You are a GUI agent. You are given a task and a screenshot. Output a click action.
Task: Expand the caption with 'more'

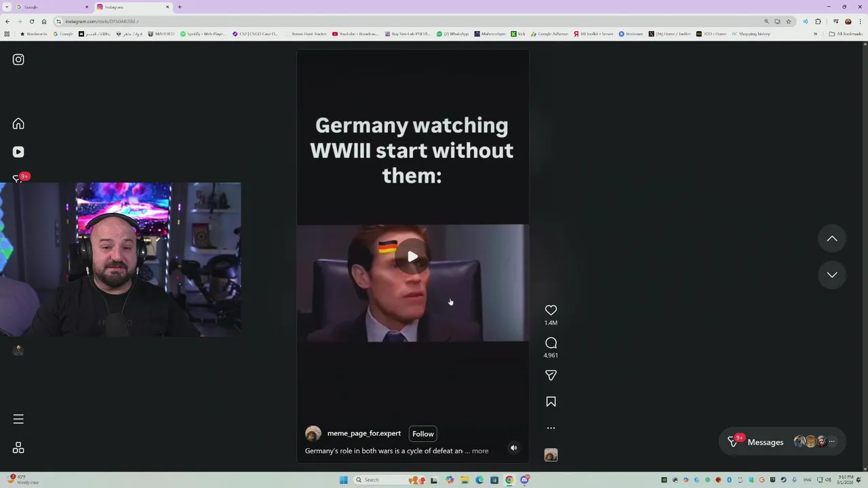tap(480, 451)
